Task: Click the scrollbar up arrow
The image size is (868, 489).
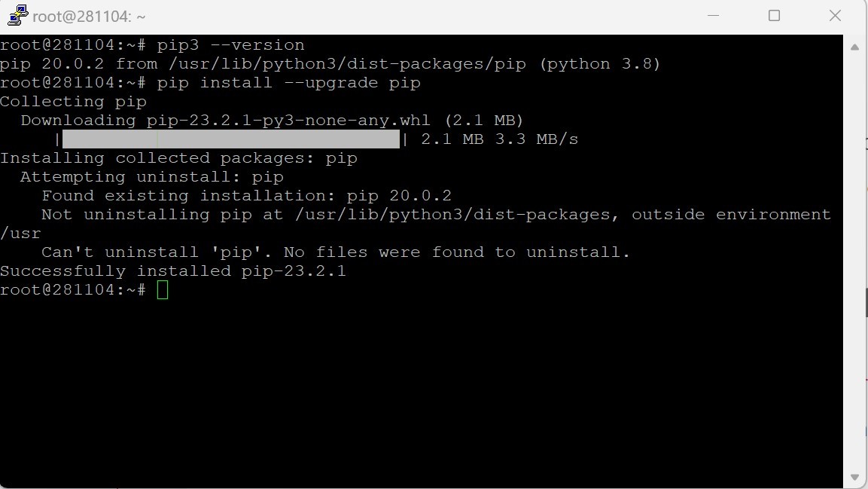Action: pos(854,46)
